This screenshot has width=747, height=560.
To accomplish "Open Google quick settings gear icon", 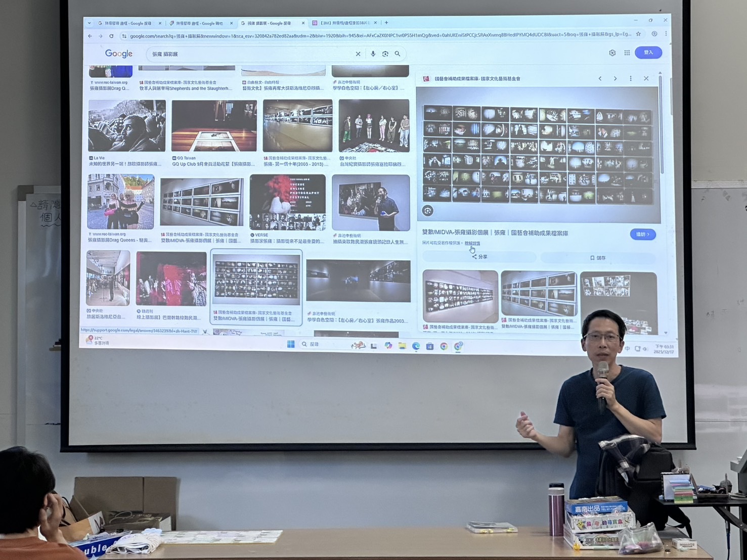I will coord(612,53).
